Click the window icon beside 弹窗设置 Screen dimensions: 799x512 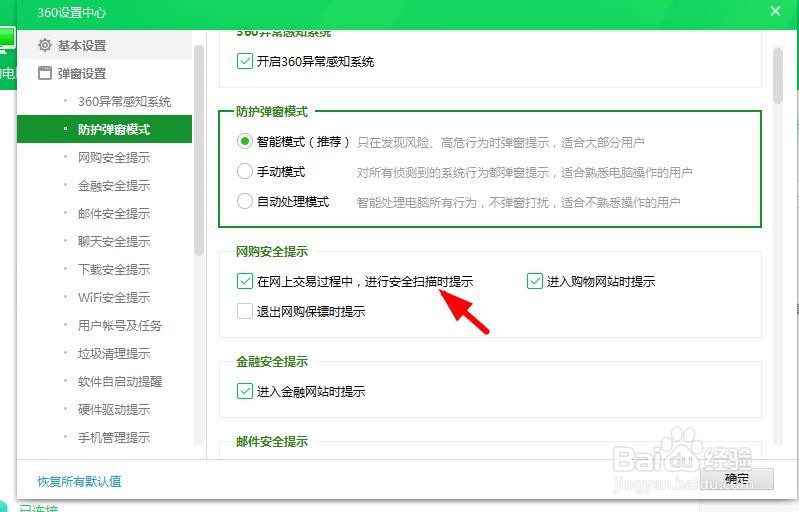[45, 73]
